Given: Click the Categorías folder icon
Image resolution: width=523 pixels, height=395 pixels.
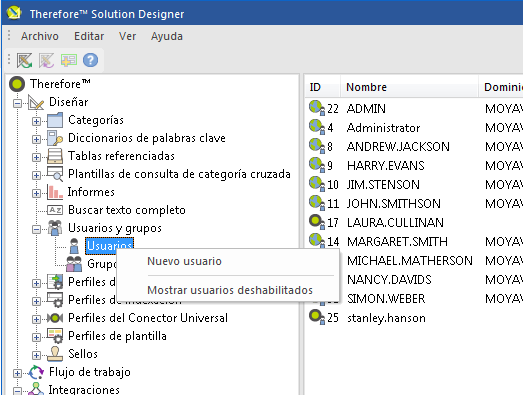Looking at the screenshot, I should tap(55, 120).
